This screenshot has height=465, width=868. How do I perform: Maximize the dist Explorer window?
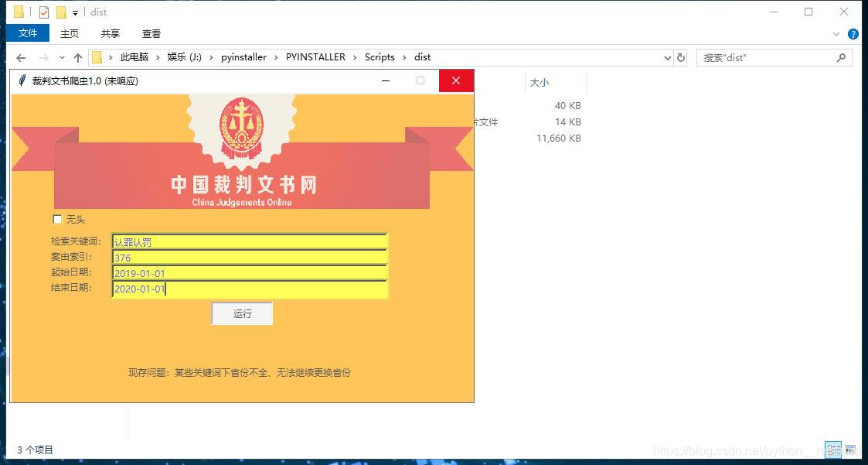click(808, 12)
